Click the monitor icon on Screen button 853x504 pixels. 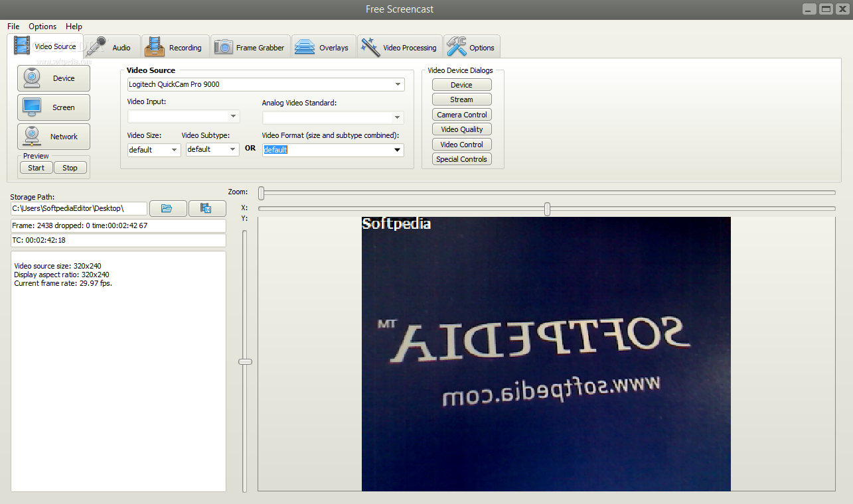pos(33,107)
